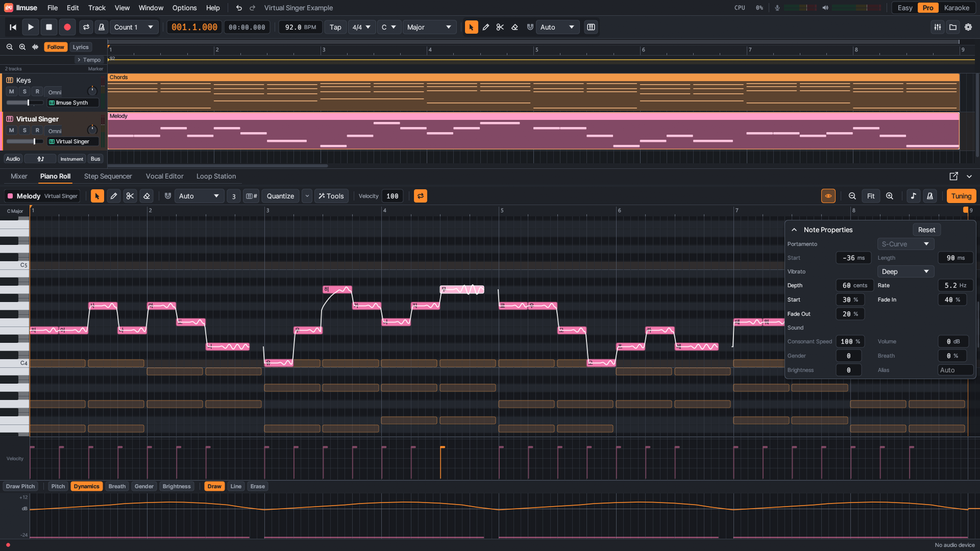Open the top toolbar Auto snap dropdown
The width and height of the screenshot is (980, 551).
(x=557, y=27)
